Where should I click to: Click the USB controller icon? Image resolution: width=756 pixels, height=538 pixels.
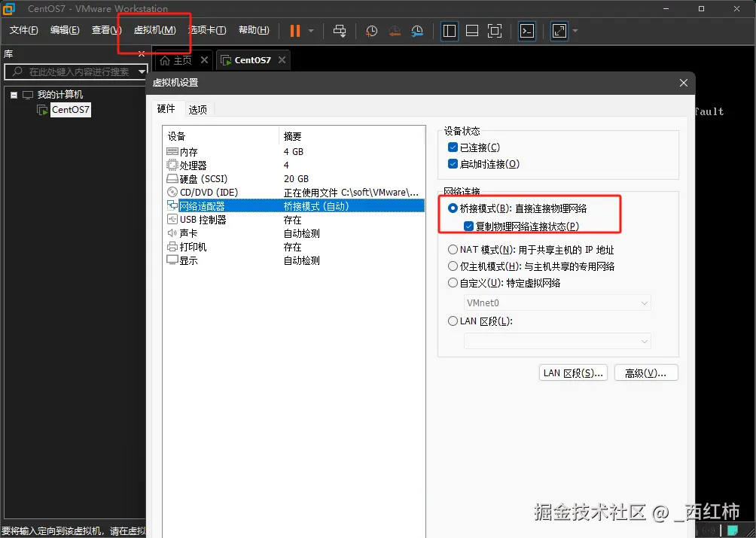pyautogui.click(x=172, y=220)
